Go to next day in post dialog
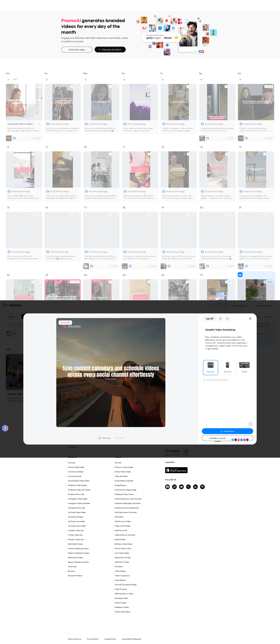The width and height of the screenshot is (280, 644). 227,319
